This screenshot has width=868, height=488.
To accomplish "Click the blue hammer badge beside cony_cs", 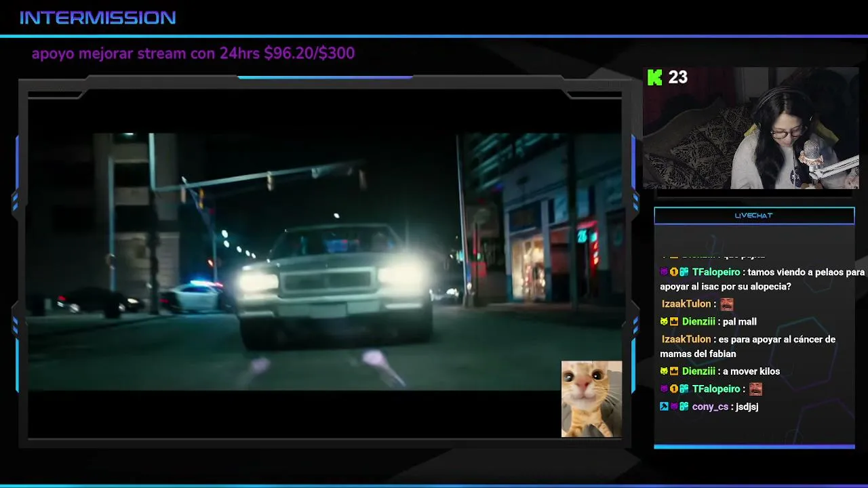I will click(665, 407).
